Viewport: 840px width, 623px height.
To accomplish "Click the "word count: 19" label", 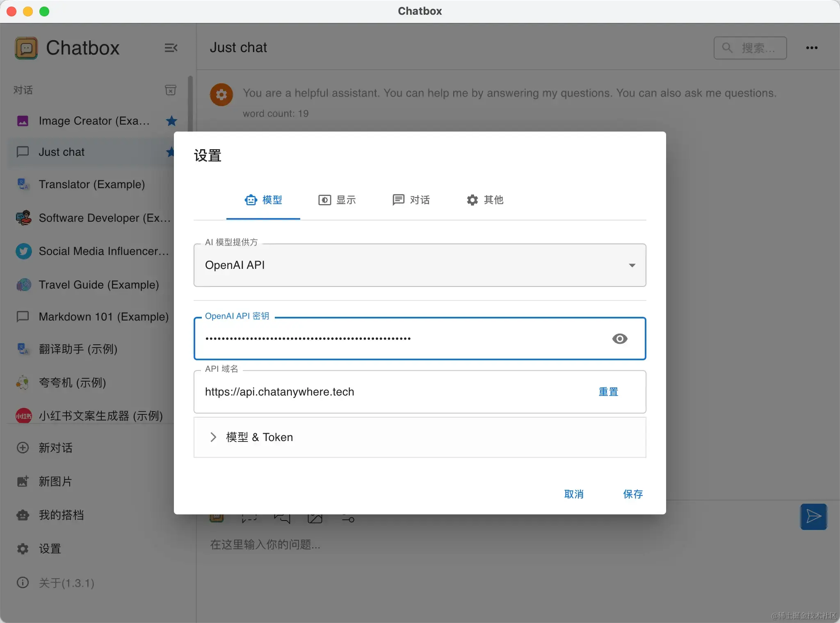I will coord(276,114).
